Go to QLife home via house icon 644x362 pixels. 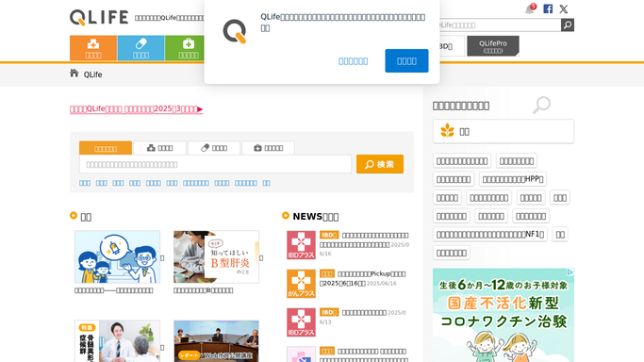(74, 74)
